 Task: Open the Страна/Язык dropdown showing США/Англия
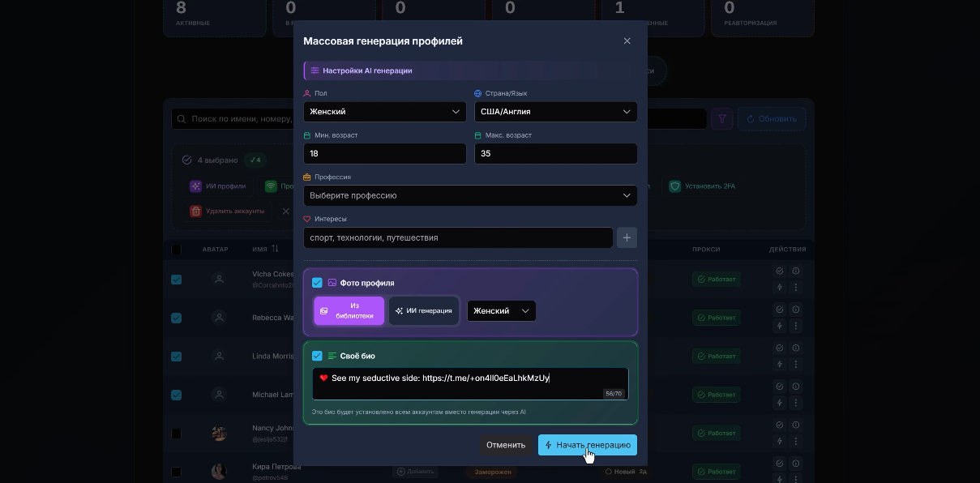[x=556, y=112]
